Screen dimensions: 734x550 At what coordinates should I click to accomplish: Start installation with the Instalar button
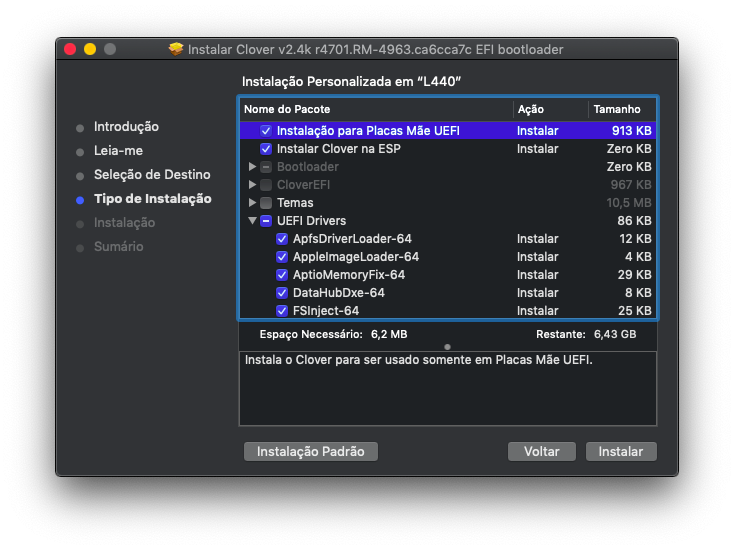621,451
